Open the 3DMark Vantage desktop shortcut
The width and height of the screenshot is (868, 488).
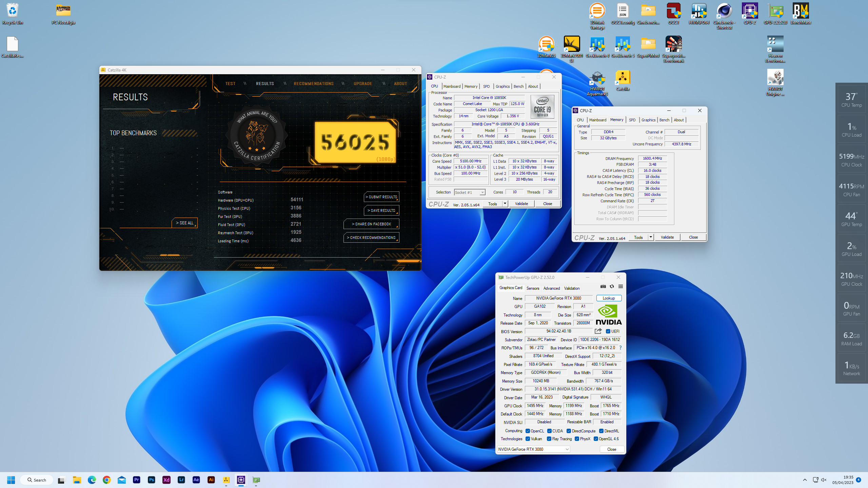click(597, 16)
